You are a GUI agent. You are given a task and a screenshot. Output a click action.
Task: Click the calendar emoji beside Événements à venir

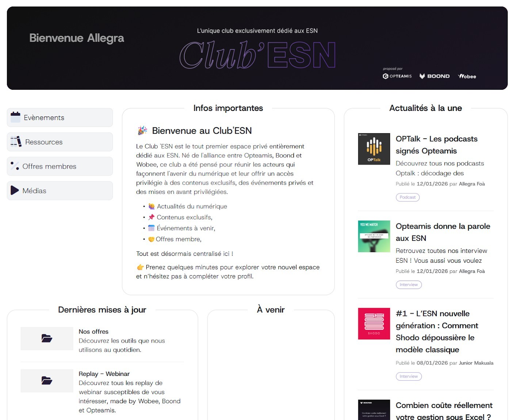pyautogui.click(x=152, y=228)
